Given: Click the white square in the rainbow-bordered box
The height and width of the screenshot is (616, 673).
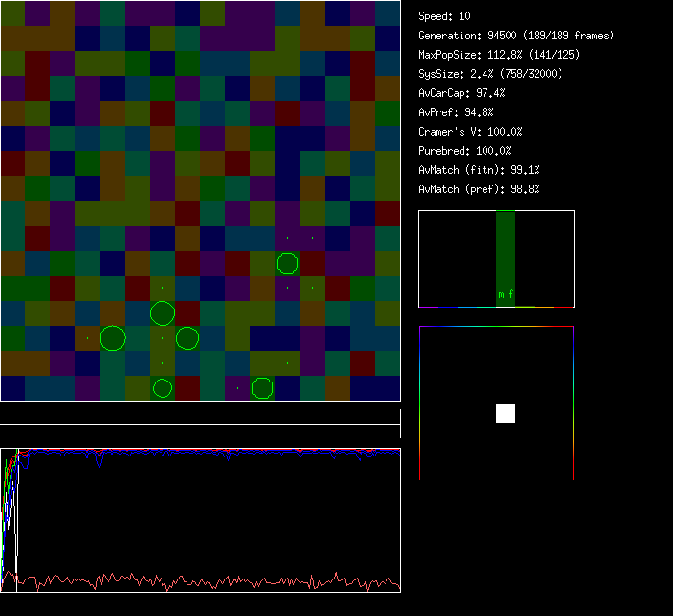Looking at the screenshot, I should 506,413.
